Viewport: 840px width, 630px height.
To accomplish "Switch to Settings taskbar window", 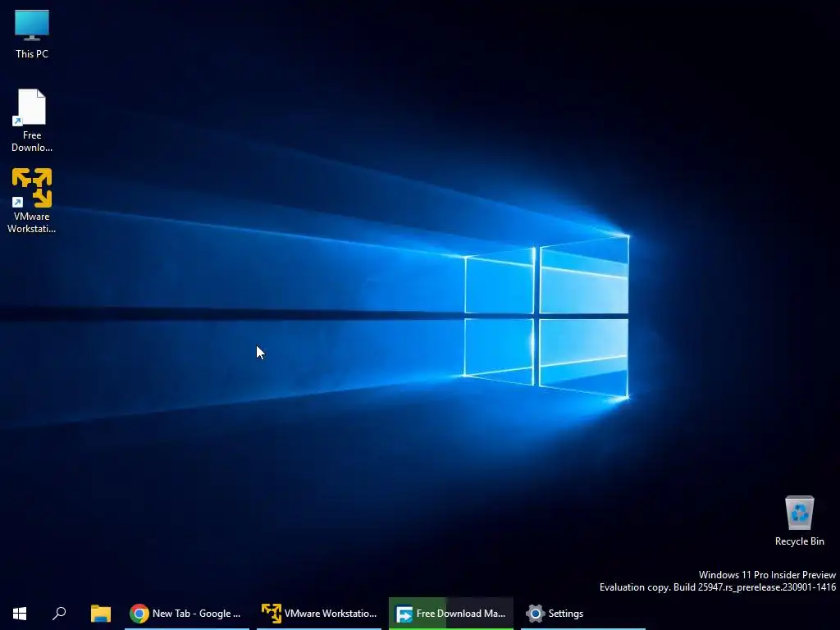I will point(583,614).
